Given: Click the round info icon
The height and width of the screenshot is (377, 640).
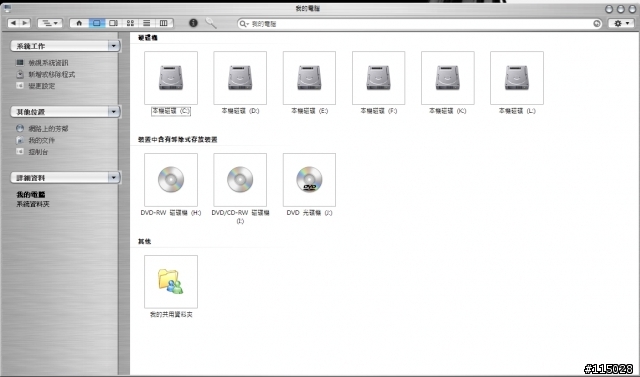Looking at the screenshot, I should (x=193, y=23).
